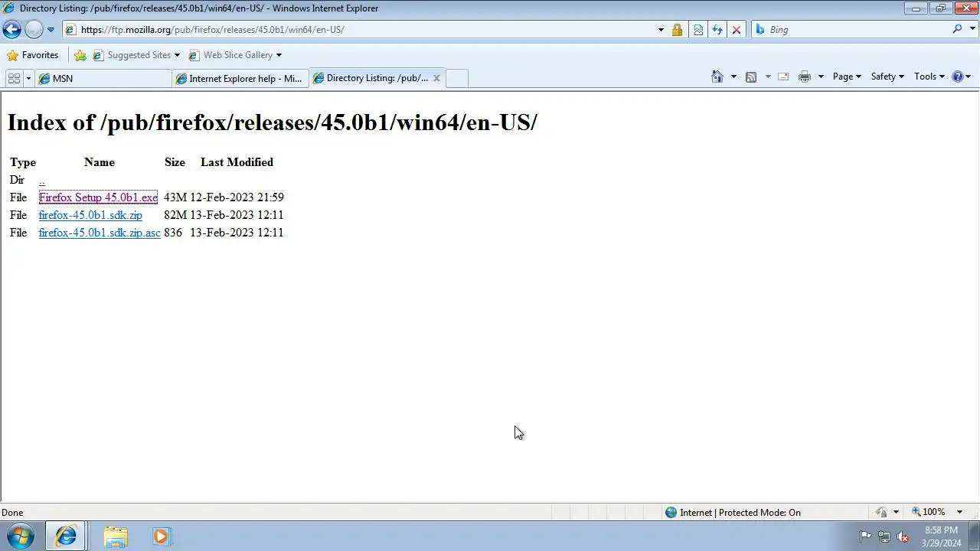Click the Internet Explorer taskbar icon
Viewport: 980px width, 551px height.
[x=66, y=536]
